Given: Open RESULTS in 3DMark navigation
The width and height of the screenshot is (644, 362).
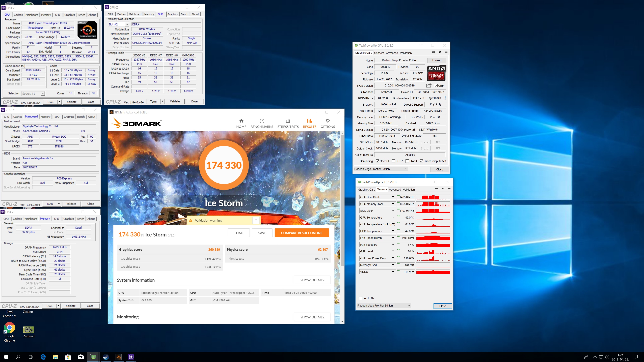Looking at the screenshot, I should pos(309,123).
